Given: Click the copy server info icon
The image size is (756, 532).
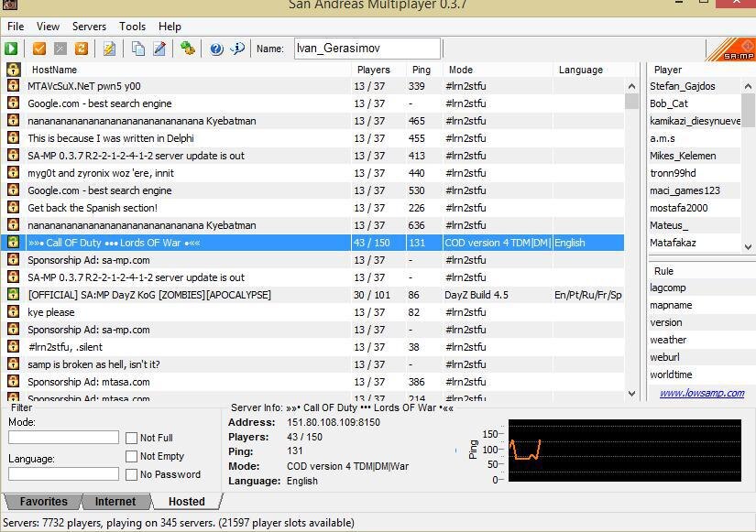Looking at the screenshot, I should 138,48.
